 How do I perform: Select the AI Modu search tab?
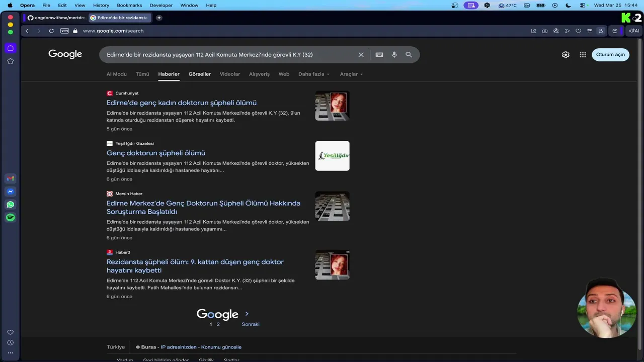[x=116, y=74]
